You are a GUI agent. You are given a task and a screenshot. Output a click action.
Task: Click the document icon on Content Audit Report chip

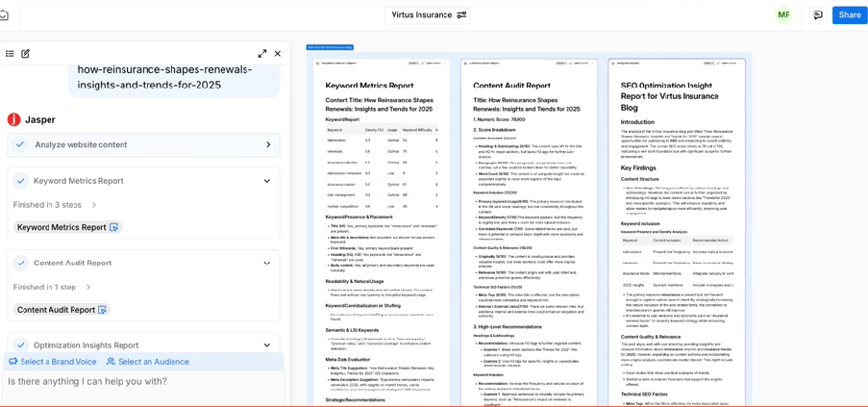[x=102, y=310]
